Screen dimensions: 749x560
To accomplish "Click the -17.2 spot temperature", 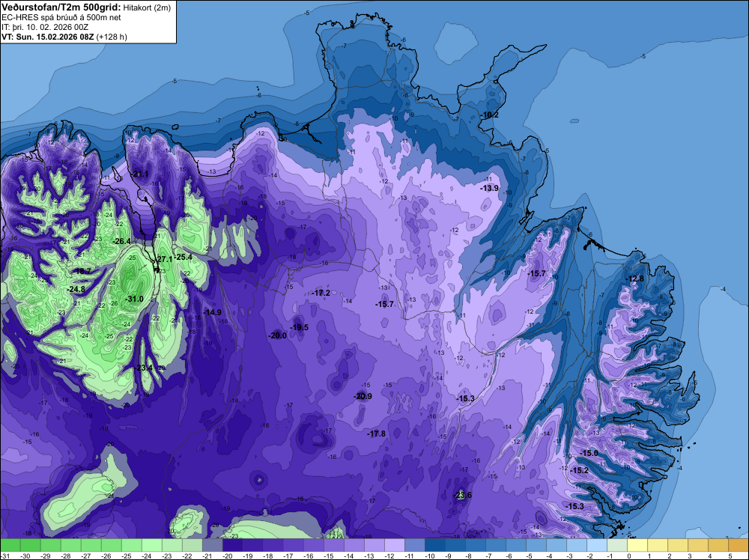I will 321,293.
